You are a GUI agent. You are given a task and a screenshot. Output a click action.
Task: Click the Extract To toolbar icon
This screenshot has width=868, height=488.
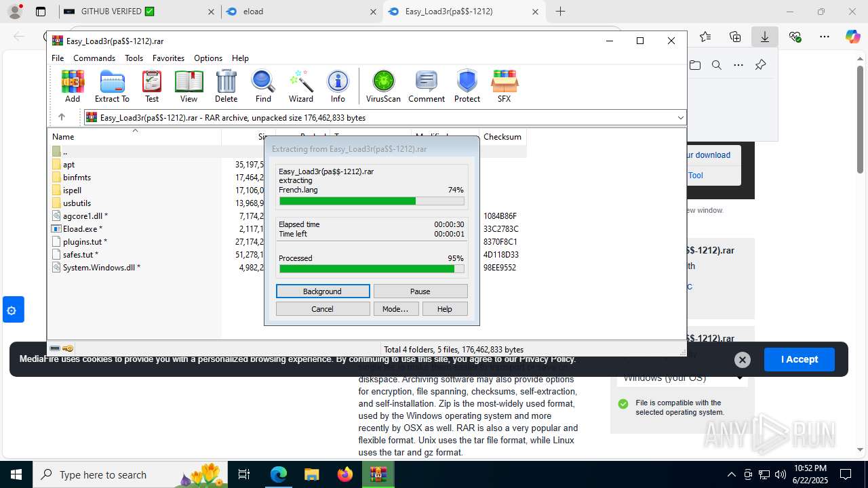coord(112,86)
